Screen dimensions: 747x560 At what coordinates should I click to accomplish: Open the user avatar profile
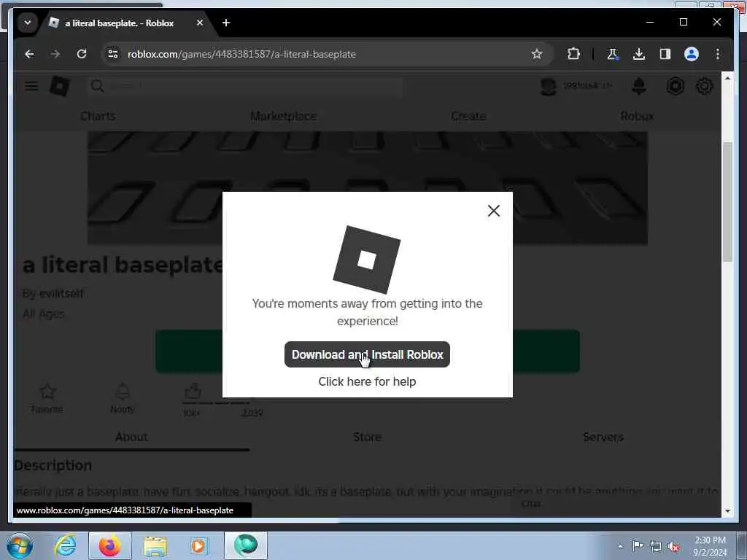(549, 86)
